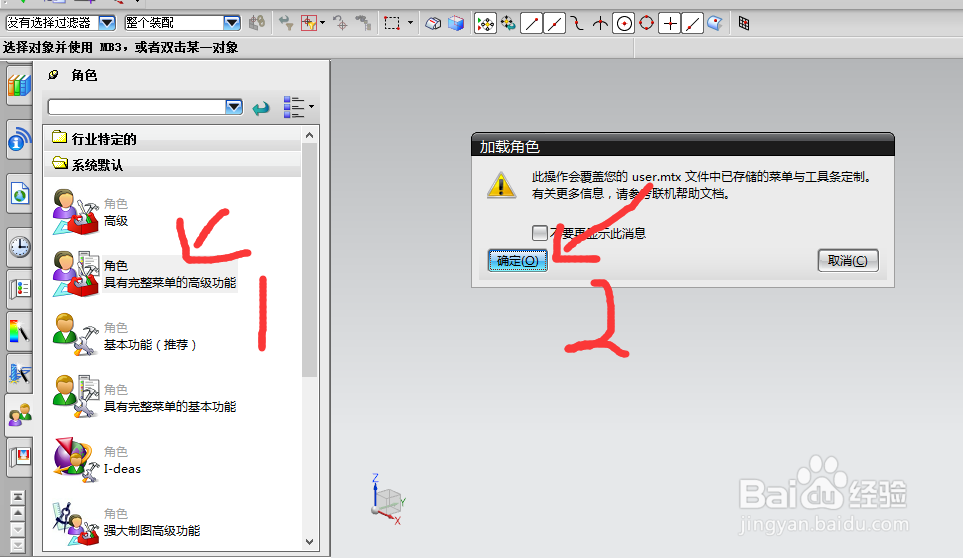The width and height of the screenshot is (963, 558).
Task: Toggle the midpoint snap icon
Action: pyautogui.click(x=554, y=24)
